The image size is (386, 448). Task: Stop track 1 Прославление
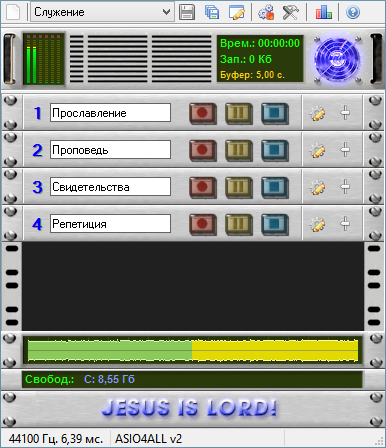pos(275,113)
